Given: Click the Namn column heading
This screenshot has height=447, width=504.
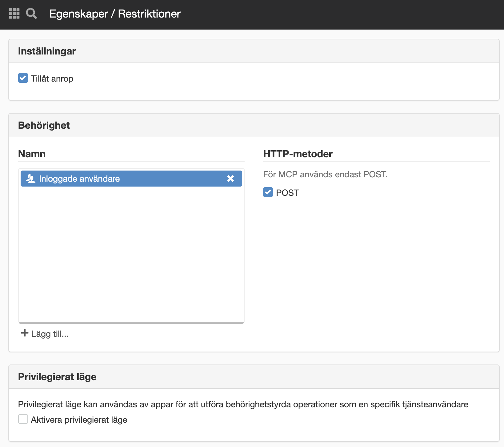Looking at the screenshot, I should (32, 154).
